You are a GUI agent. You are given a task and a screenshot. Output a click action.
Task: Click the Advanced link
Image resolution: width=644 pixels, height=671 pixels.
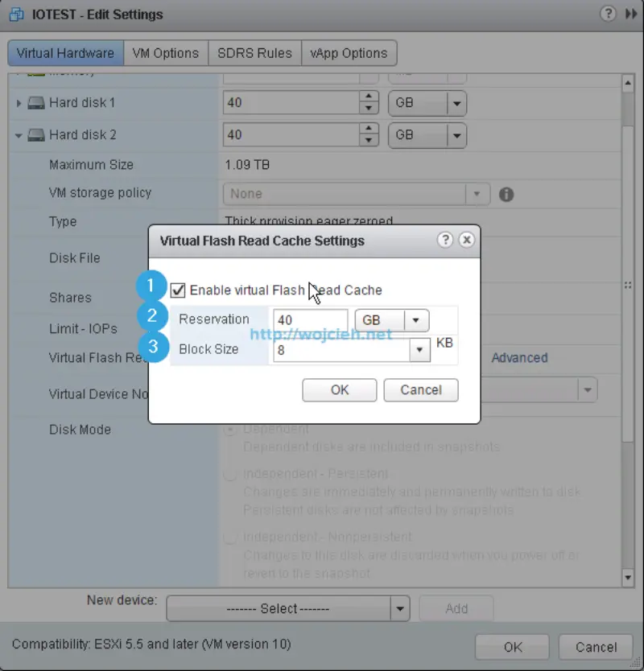pyautogui.click(x=519, y=358)
